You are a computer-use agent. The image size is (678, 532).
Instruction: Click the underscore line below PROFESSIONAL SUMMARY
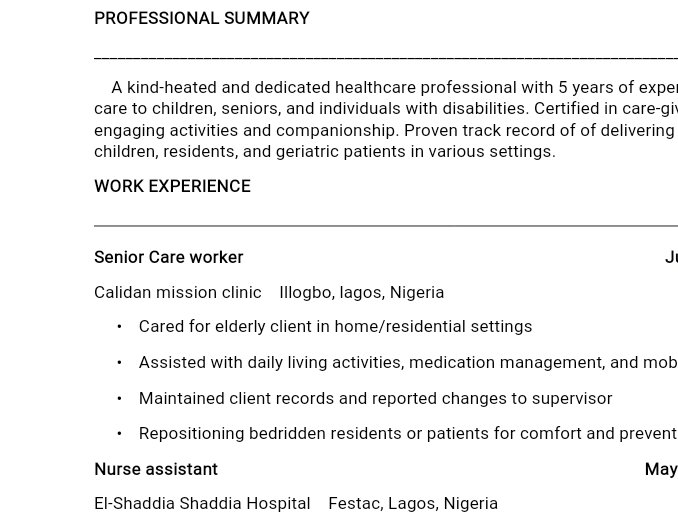pos(385,58)
